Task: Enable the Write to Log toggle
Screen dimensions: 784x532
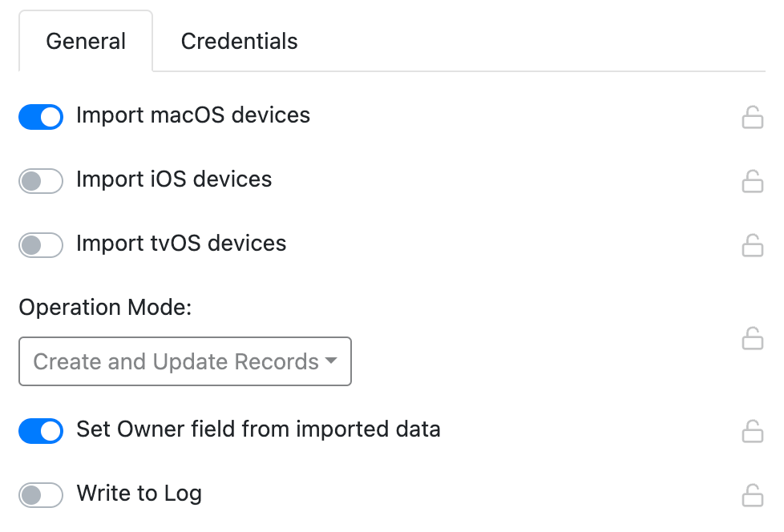Action: pos(41,495)
